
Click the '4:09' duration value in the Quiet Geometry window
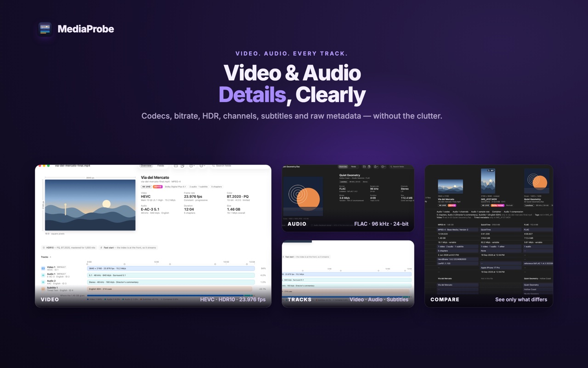pos(373,198)
